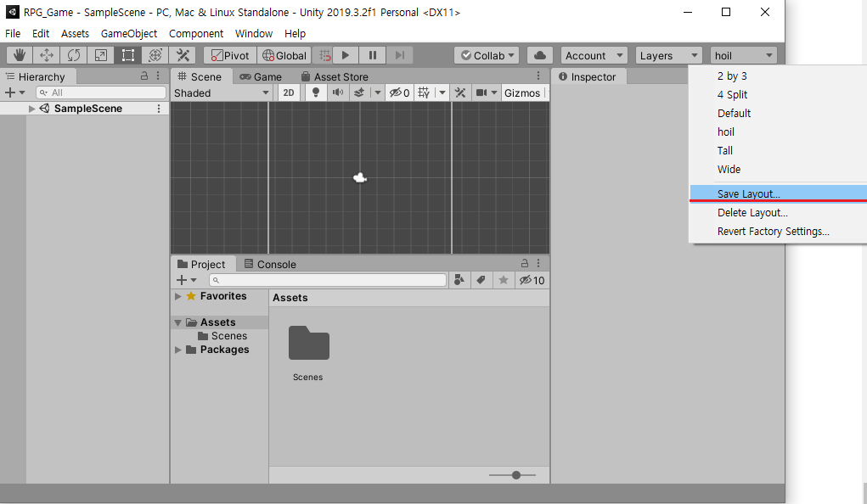Click Hierarchy search field

(101, 92)
